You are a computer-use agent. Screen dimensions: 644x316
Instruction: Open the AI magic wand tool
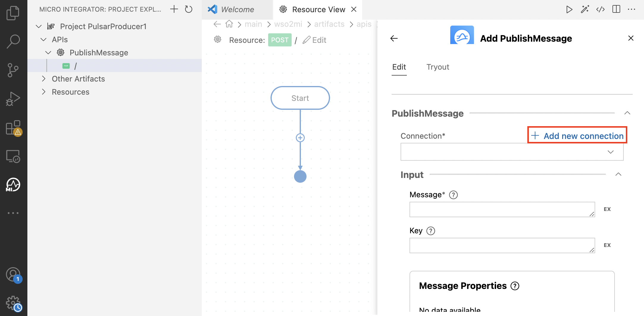(585, 10)
